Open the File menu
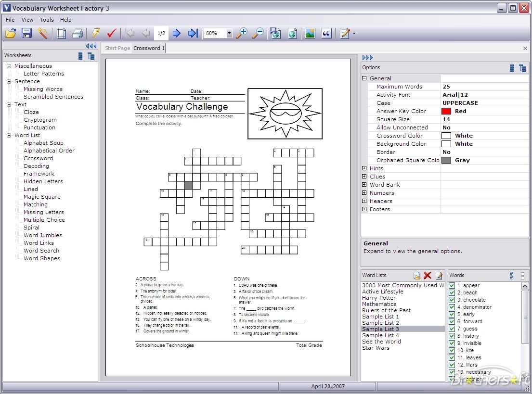The image size is (532, 394). pyautogui.click(x=10, y=20)
